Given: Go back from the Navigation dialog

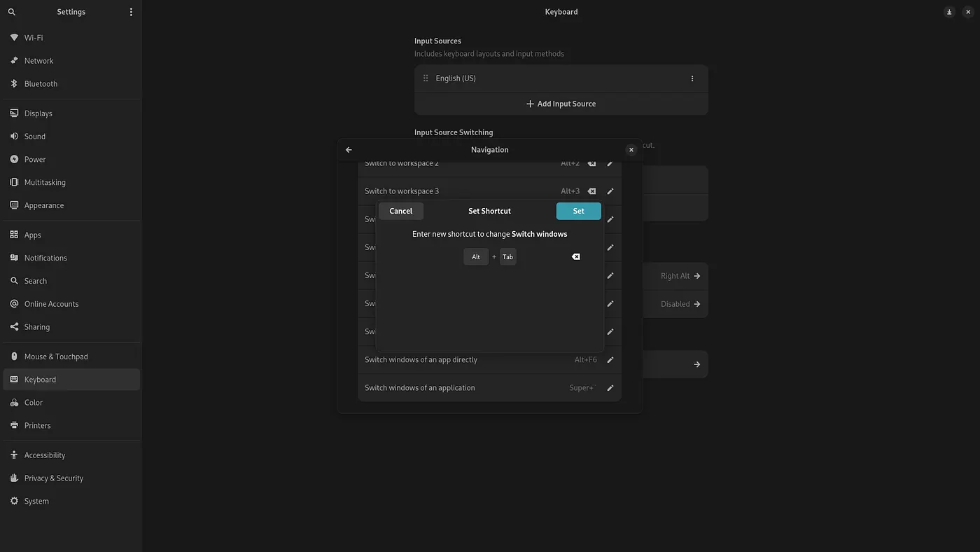Looking at the screenshot, I should (x=349, y=150).
